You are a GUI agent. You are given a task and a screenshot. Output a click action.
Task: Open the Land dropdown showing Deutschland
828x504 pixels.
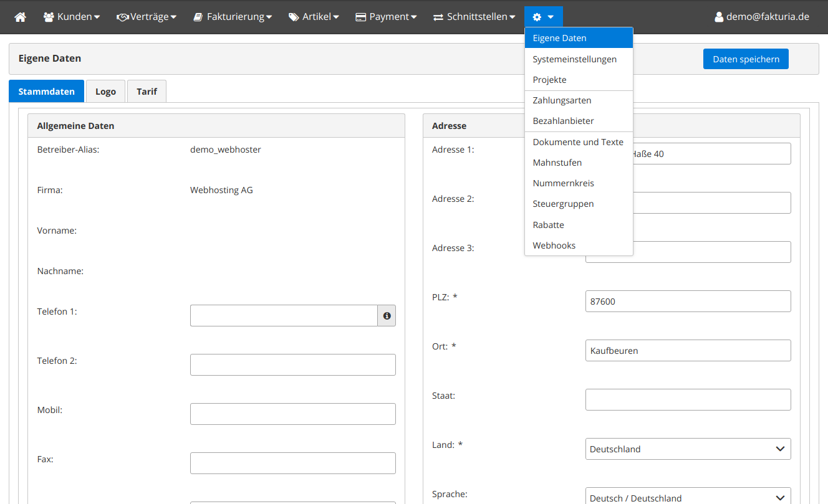click(688, 449)
